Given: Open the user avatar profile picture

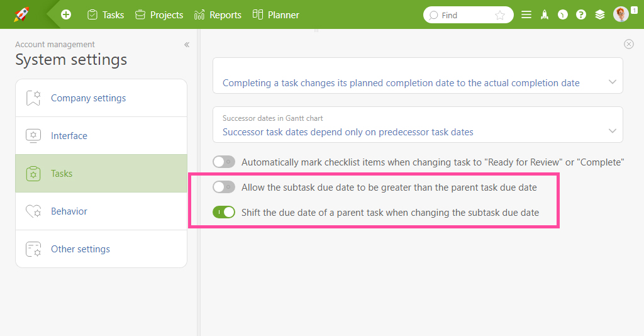Looking at the screenshot, I should 621,14.
